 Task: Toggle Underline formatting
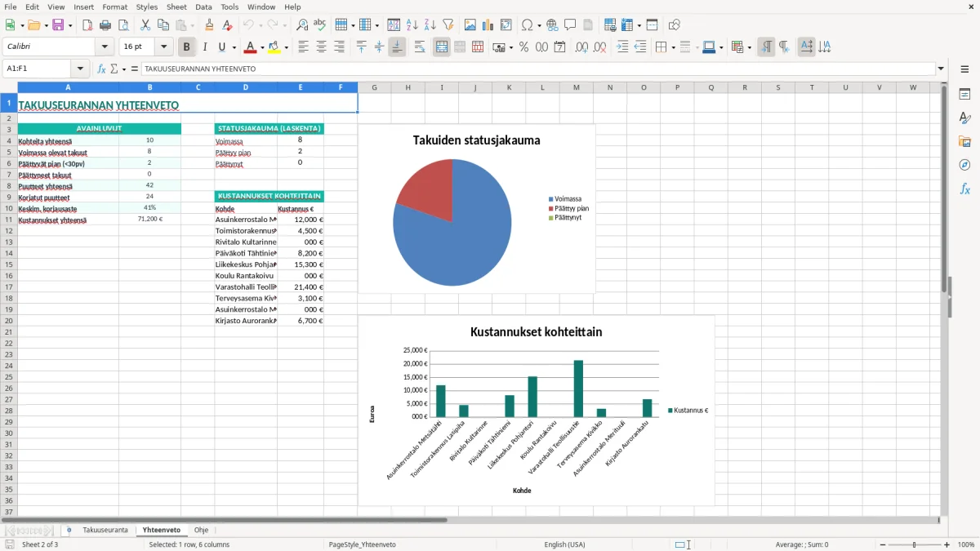tap(221, 47)
